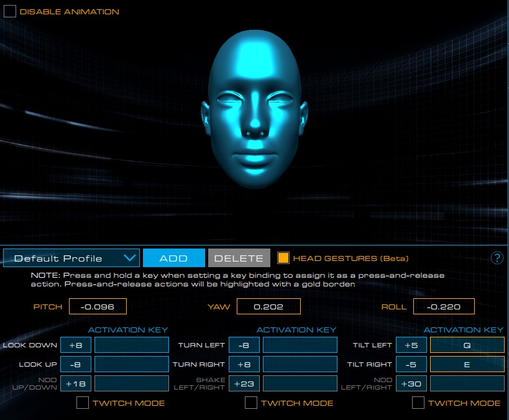
Task: Toggle the Head Gestures (Beta) checkbox
Action: click(x=283, y=258)
